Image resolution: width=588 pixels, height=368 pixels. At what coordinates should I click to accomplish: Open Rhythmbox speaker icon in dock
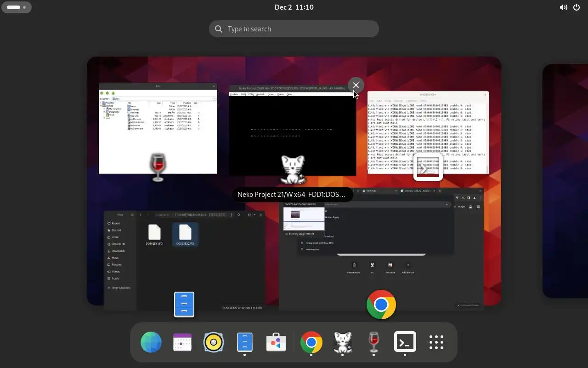tap(214, 342)
